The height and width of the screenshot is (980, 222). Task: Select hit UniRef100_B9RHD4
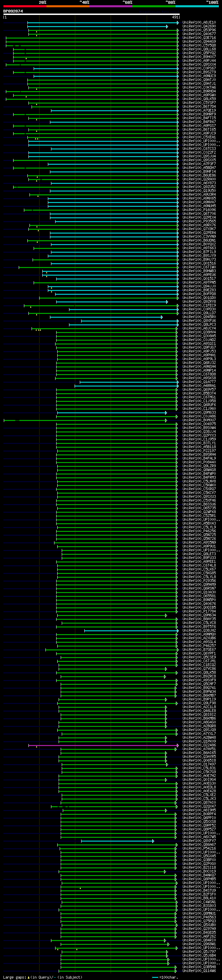199,91
